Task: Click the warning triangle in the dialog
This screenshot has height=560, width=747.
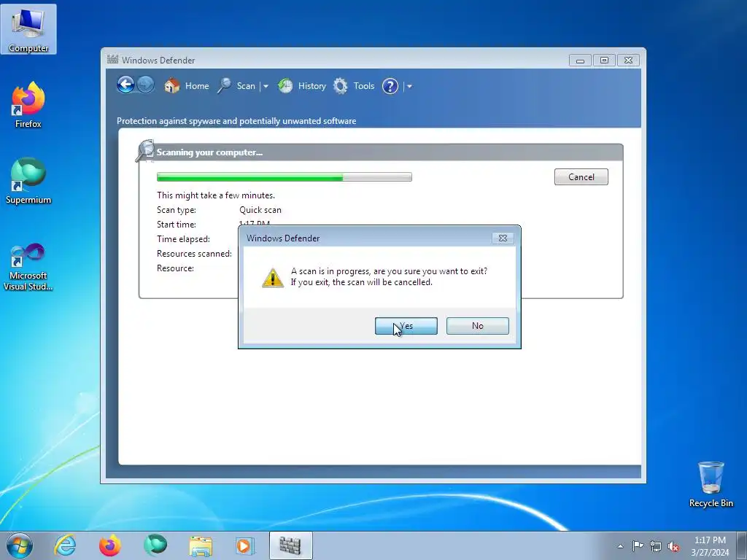Action: coord(273,277)
